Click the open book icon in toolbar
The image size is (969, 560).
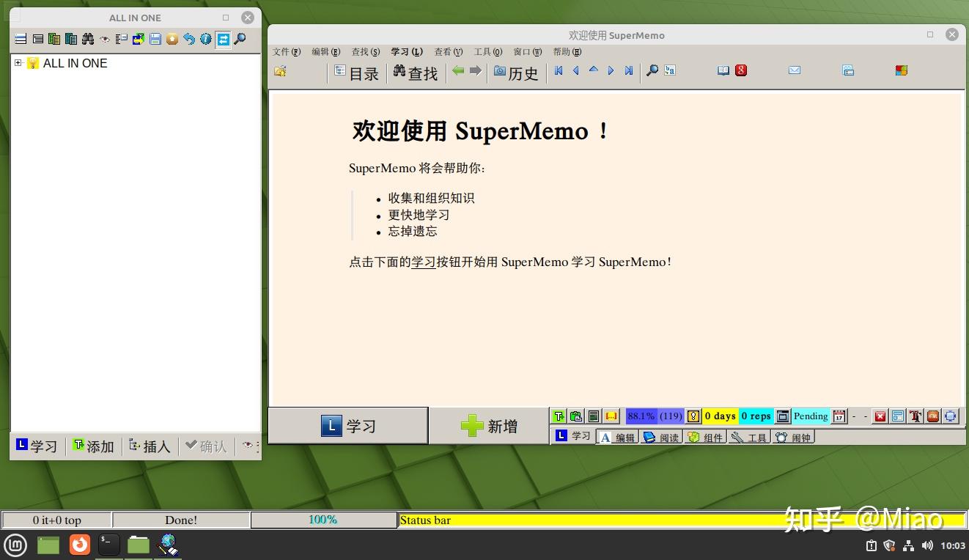[x=723, y=71]
